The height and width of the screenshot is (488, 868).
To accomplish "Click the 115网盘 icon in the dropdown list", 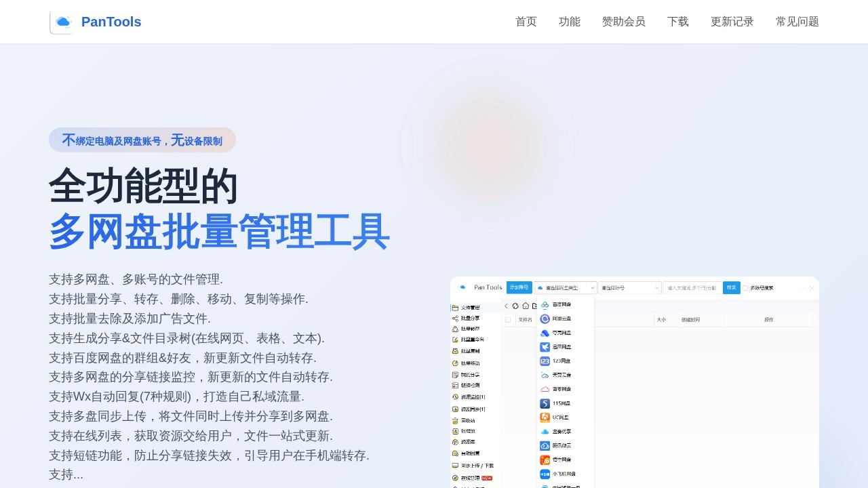I will 545,403.
